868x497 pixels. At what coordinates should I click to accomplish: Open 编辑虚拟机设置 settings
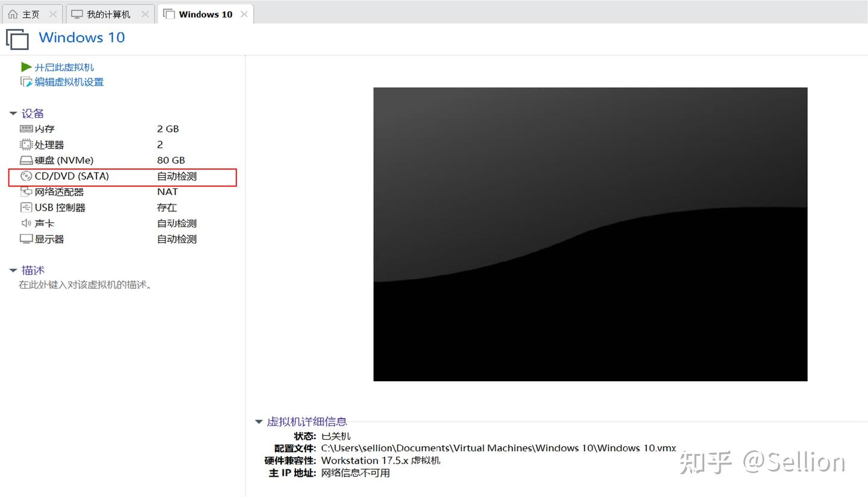[68, 81]
